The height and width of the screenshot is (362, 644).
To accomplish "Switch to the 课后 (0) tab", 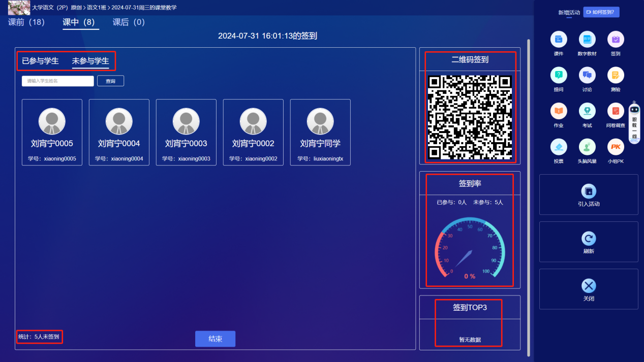I will [x=129, y=22].
